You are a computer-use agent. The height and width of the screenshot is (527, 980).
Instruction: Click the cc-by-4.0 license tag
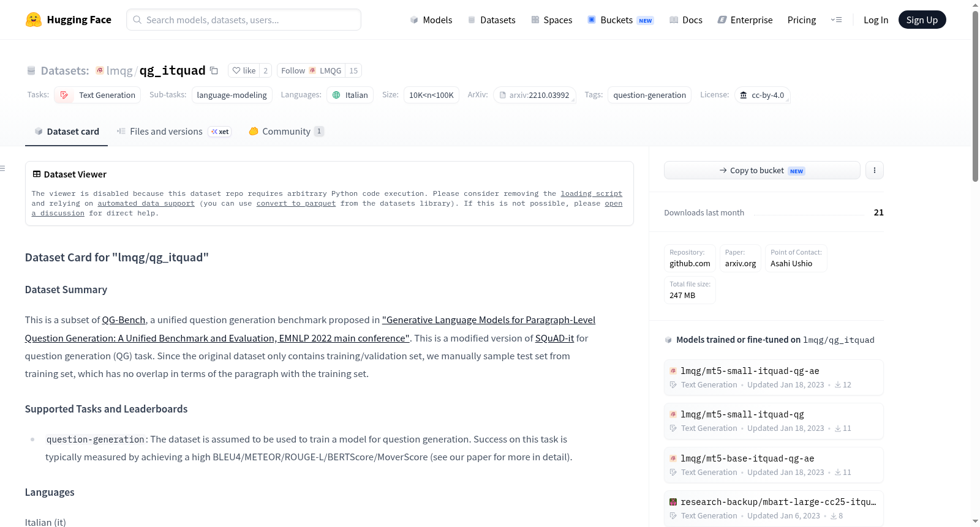tap(762, 95)
